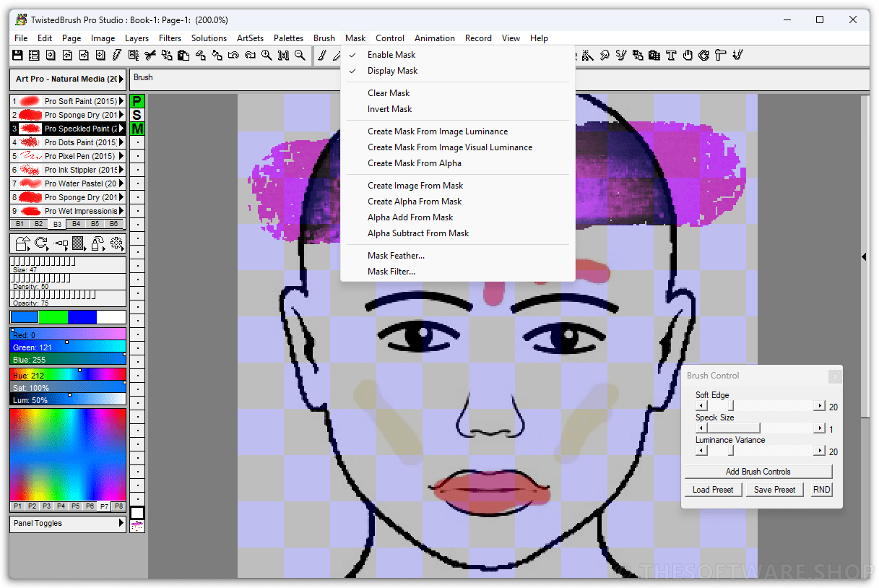This screenshot has width=879, height=588.
Task: Click the shapes brush-effect icon in left panel
Action: pos(22,243)
